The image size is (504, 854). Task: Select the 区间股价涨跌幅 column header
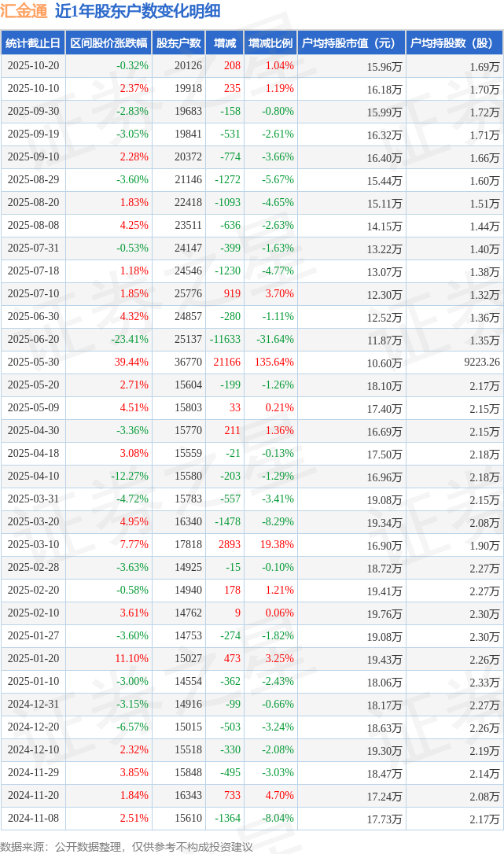[109, 43]
